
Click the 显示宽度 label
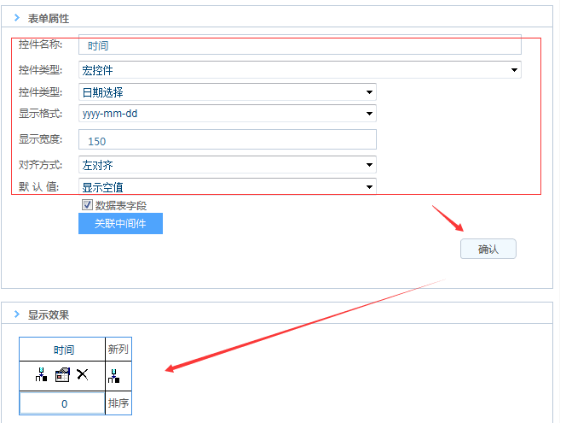40,139
